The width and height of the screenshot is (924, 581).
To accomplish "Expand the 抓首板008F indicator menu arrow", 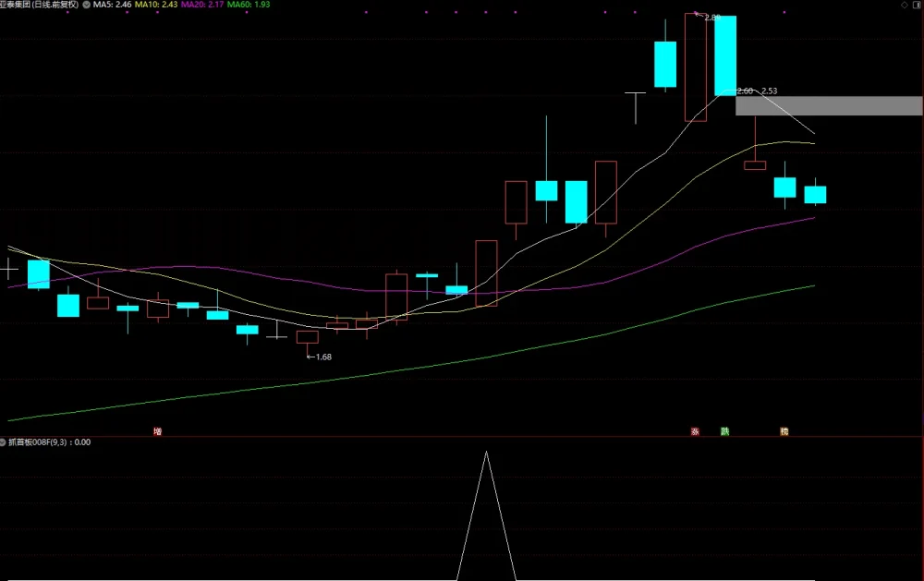I will pyautogui.click(x=3, y=442).
